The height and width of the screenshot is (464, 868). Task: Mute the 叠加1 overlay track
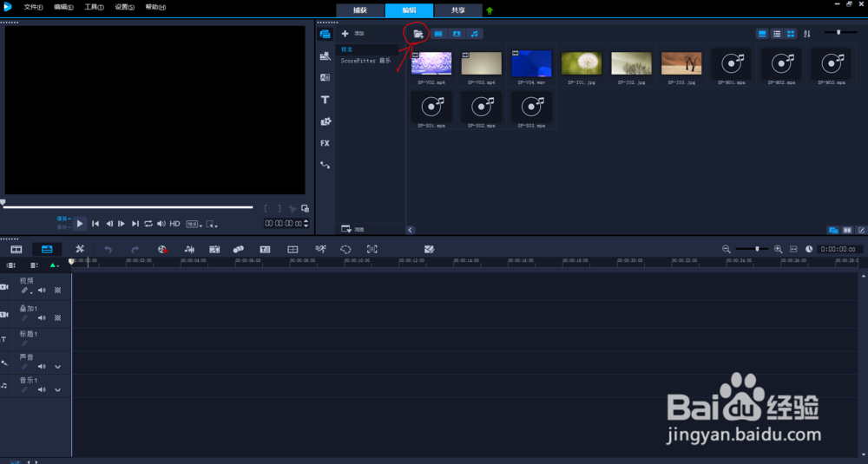42,318
